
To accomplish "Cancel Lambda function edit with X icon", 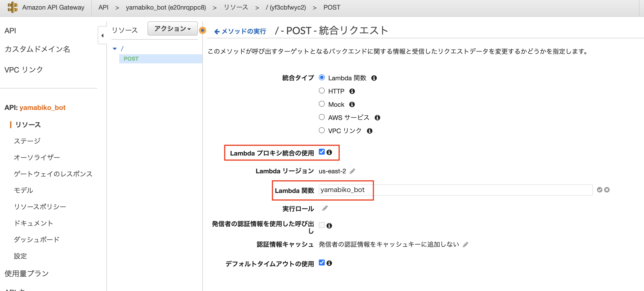I will pos(607,190).
